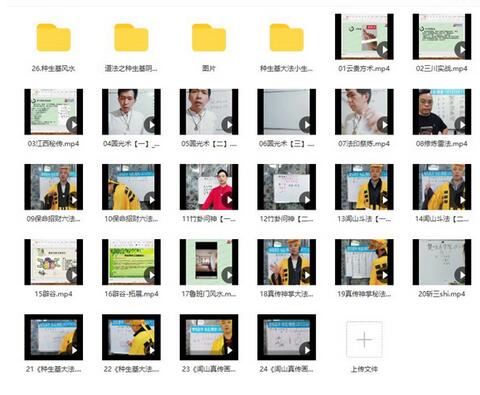Click the 16辟谷-拓展.mp4 file name
The height and width of the screenshot is (395, 480).
coord(131,294)
